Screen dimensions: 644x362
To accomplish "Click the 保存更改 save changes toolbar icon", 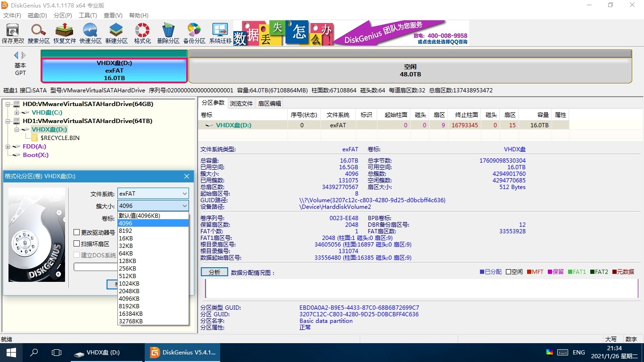I will coord(13,33).
